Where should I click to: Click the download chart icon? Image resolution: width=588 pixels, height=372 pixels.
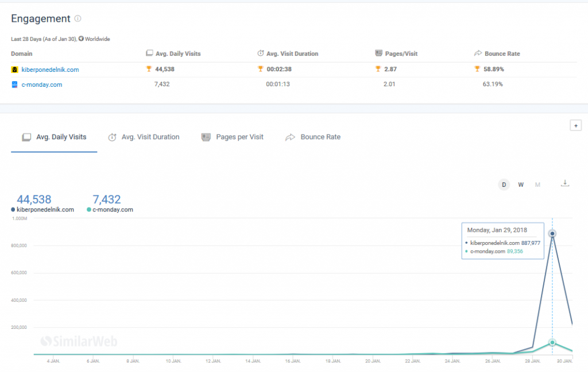pyautogui.click(x=565, y=183)
